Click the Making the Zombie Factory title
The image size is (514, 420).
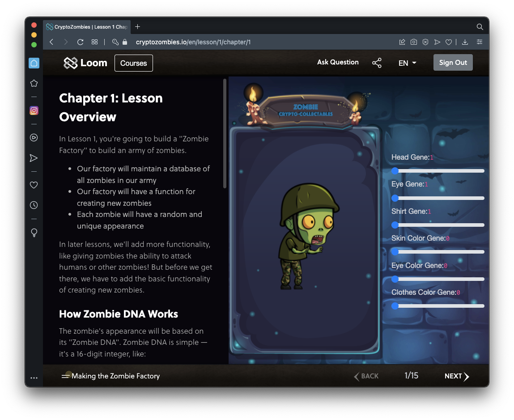click(116, 376)
